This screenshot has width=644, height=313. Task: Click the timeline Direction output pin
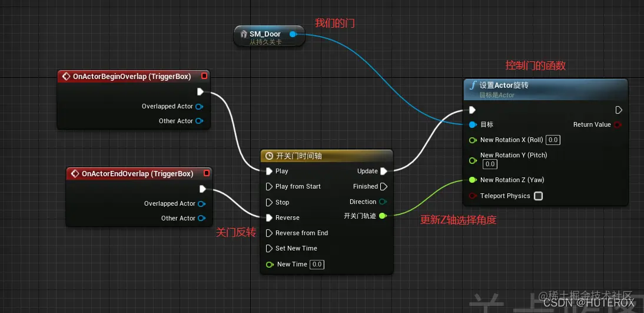[383, 202]
